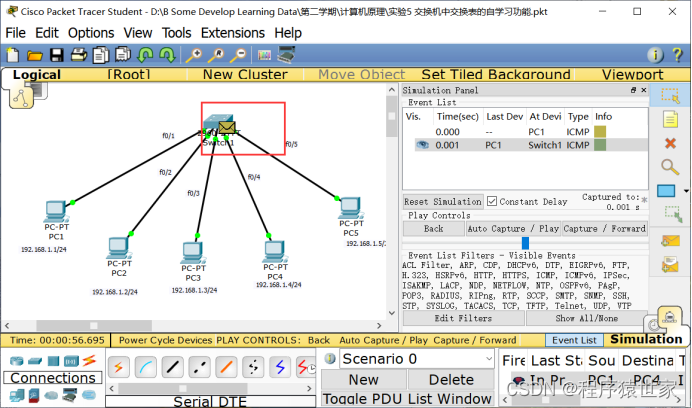Adjust the blue play speed slider
The width and height of the screenshot is (692, 408).
tap(525, 243)
